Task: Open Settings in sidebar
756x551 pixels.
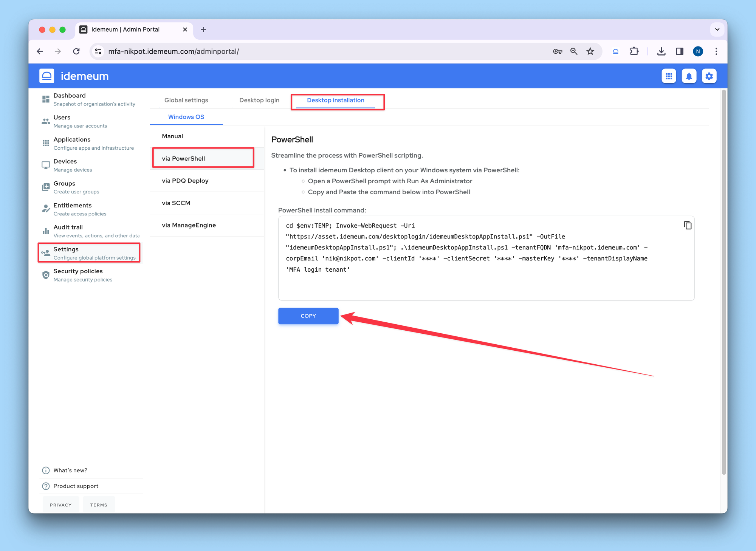Action: [89, 253]
